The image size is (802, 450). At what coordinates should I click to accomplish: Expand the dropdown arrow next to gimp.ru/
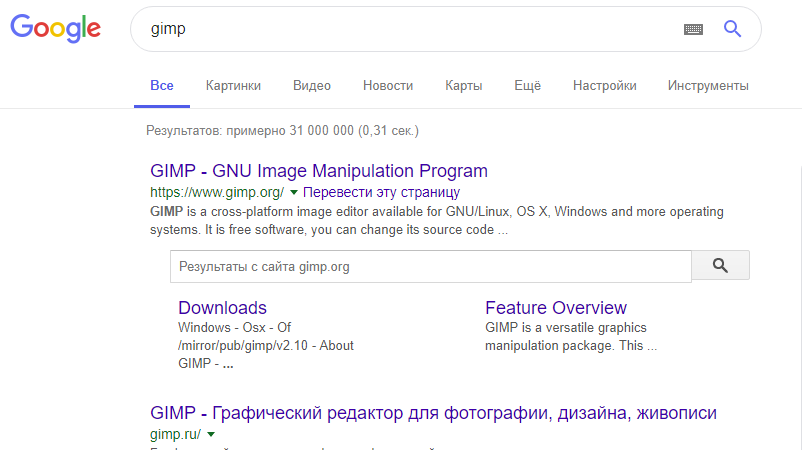click(x=211, y=434)
